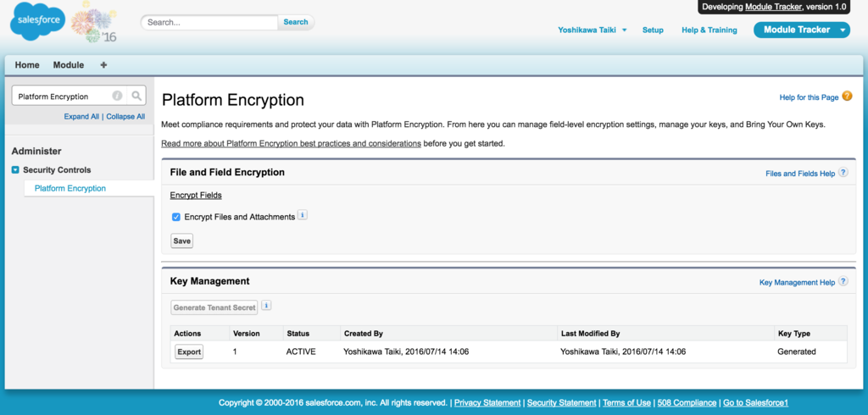The width and height of the screenshot is (868, 415).
Task: Open the Encrypt Fields link
Action: point(196,195)
